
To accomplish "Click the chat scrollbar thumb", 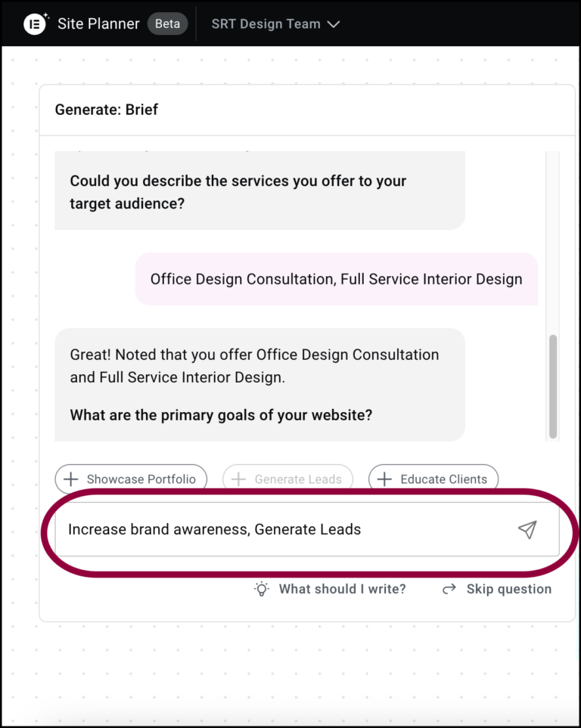I will pos(553,386).
